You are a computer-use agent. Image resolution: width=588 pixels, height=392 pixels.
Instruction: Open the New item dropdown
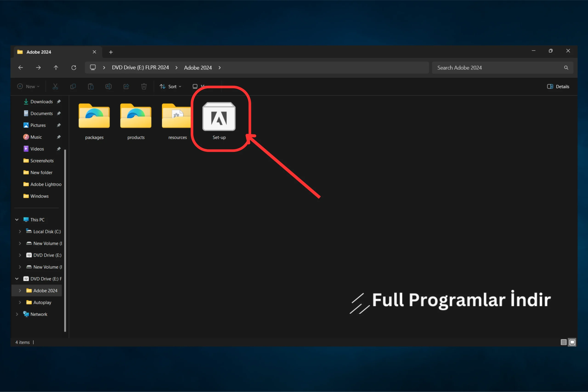click(x=28, y=87)
